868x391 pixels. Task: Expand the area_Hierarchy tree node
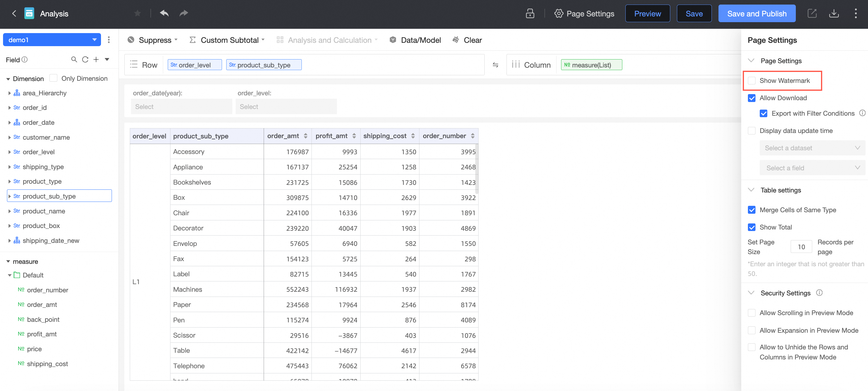(9, 93)
